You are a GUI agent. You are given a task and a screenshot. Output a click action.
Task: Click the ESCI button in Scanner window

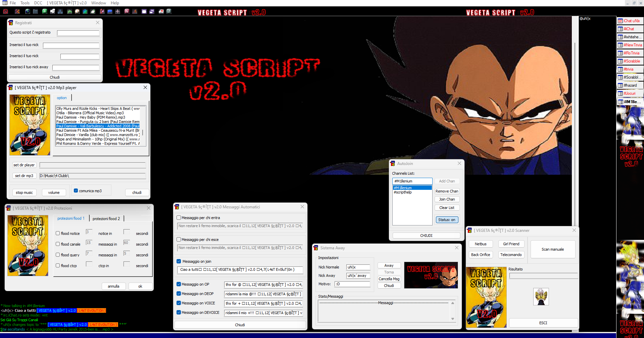pyautogui.click(x=543, y=323)
